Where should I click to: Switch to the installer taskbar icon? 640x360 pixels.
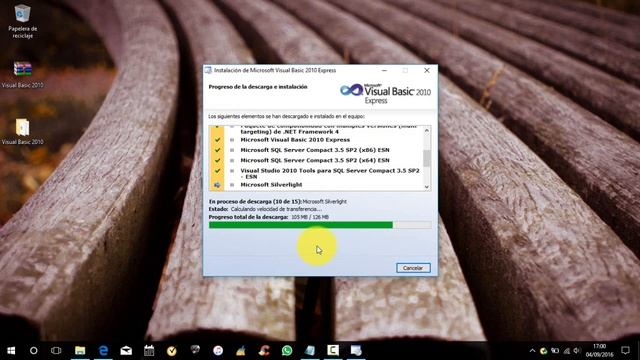pyautogui.click(x=356, y=351)
